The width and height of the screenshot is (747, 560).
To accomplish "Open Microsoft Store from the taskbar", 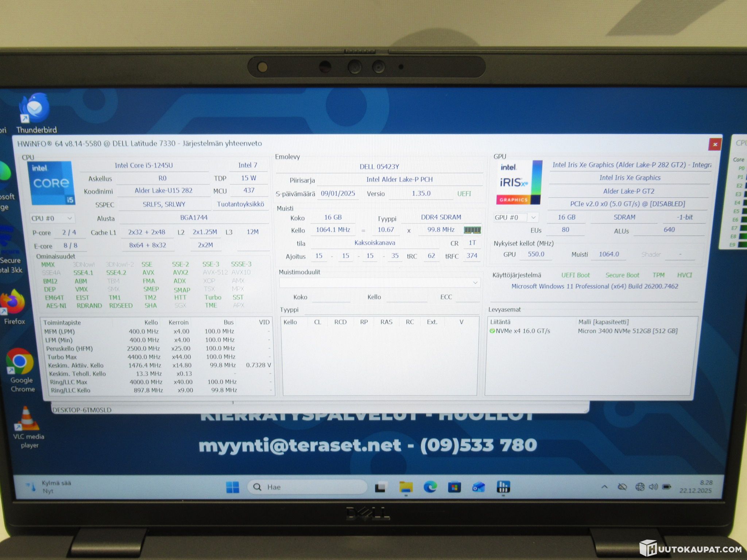I will 454,487.
